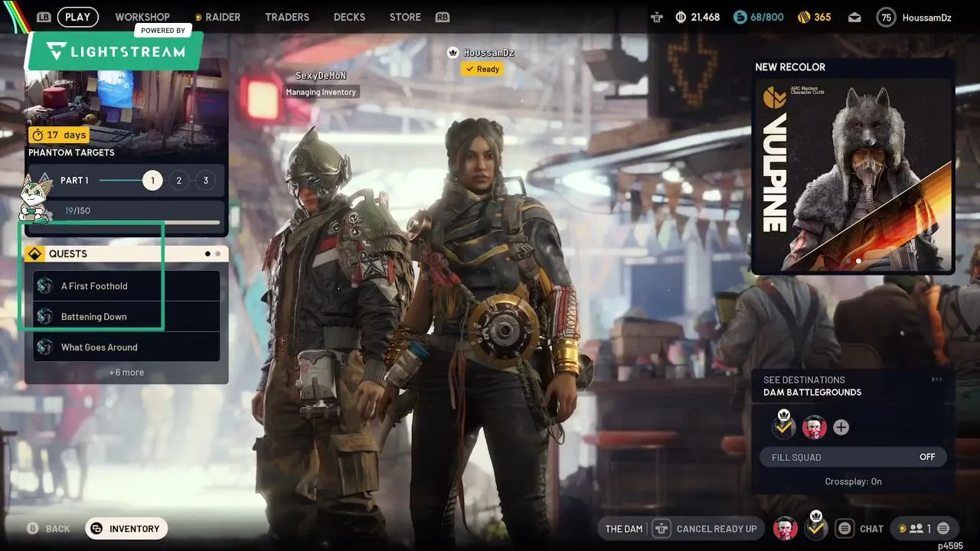Add a squad member with plus icon
Viewport: 980px width, 551px height.
click(841, 427)
